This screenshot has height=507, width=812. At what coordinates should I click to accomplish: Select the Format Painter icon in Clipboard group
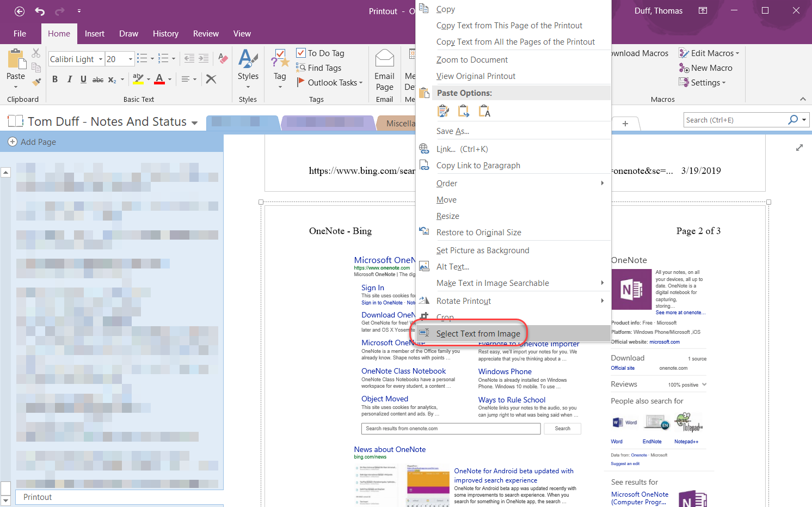tap(36, 82)
